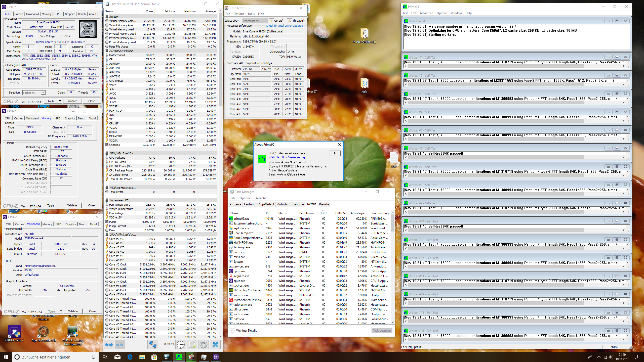This screenshot has width=644, height=362.
Task: Click HWiNFO blue X close sensors icon
Action: pos(215,345)
